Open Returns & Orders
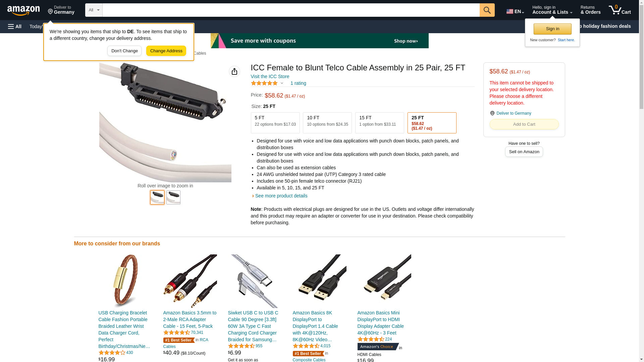Screen dimensions: 644x362 click(x=590, y=10)
